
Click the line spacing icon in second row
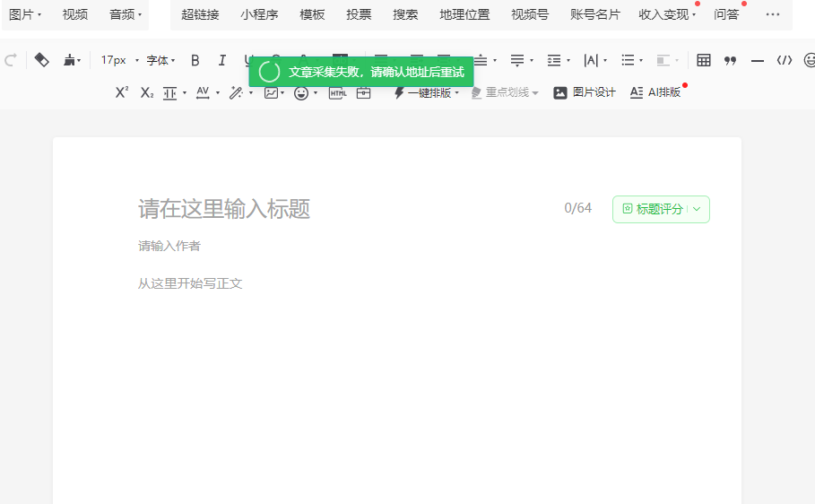click(170, 93)
